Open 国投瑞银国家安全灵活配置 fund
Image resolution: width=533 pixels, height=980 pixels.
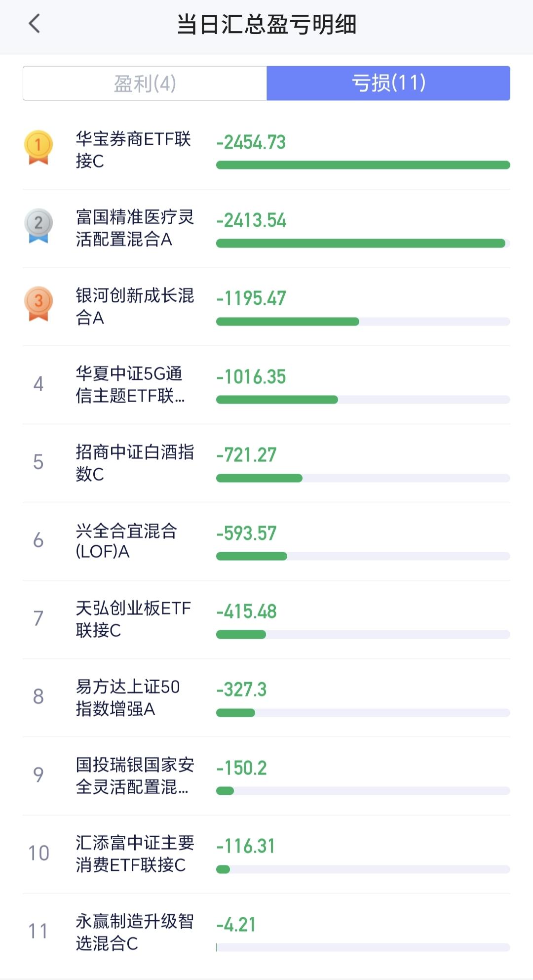134,776
